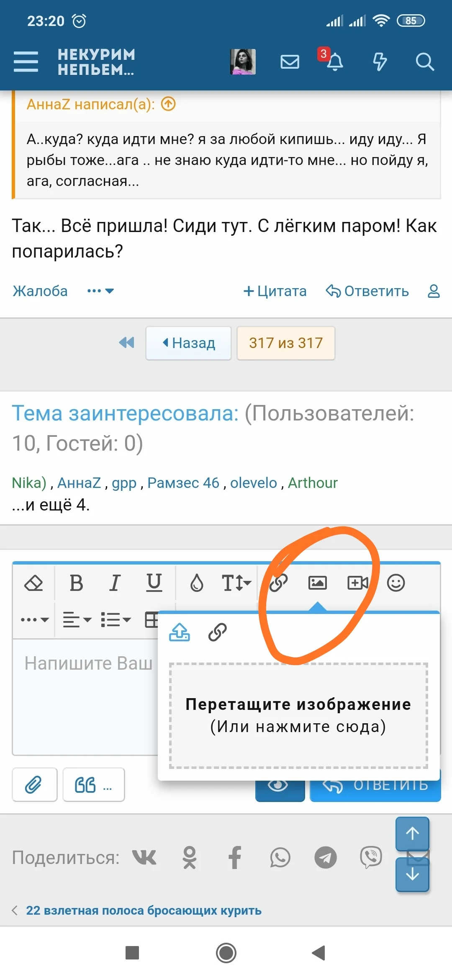This screenshot has height=980, width=452.
Task: Open user АннаZ profile link
Action: (x=79, y=483)
